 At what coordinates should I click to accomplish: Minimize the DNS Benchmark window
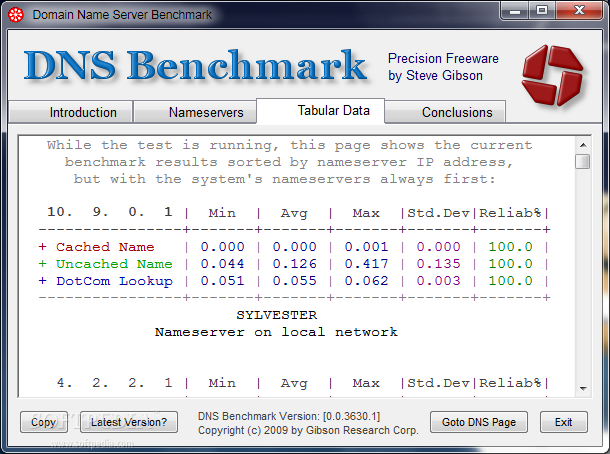[515, 11]
